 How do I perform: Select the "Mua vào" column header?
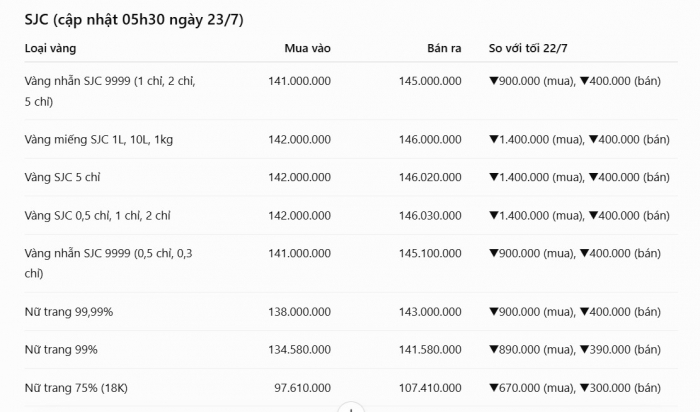tap(308, 48)
